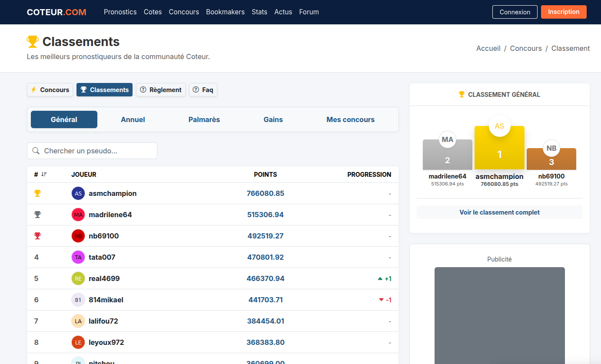Select the Gains tab
The width and height of the screenshot is (601, 364).
[x=273, y=119]
